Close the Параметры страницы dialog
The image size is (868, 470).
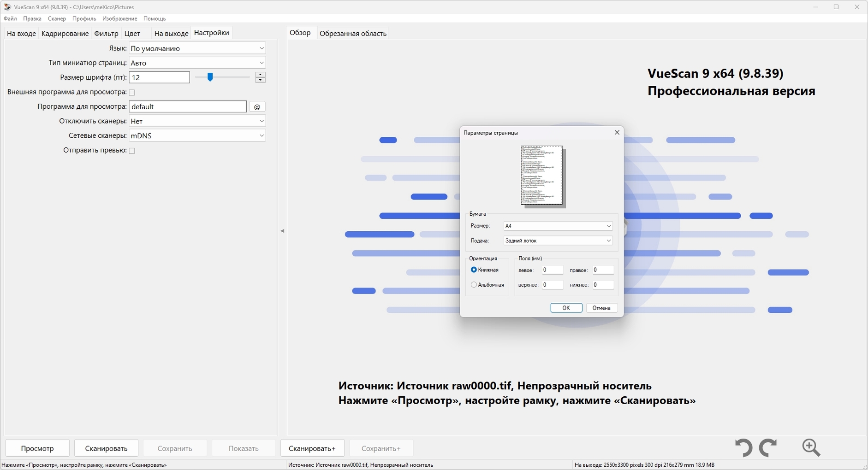pos(617,133)
